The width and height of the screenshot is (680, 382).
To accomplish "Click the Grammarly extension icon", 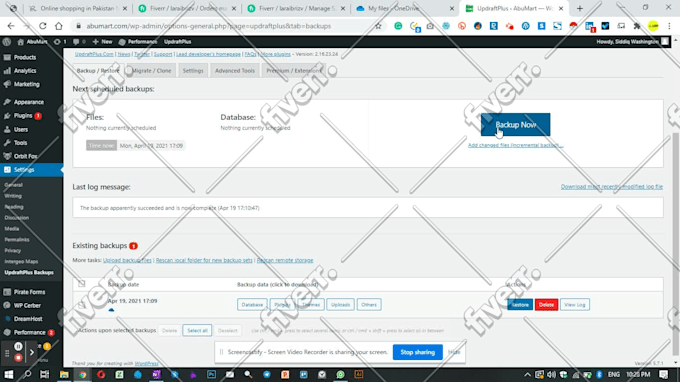I will point(398,26).
